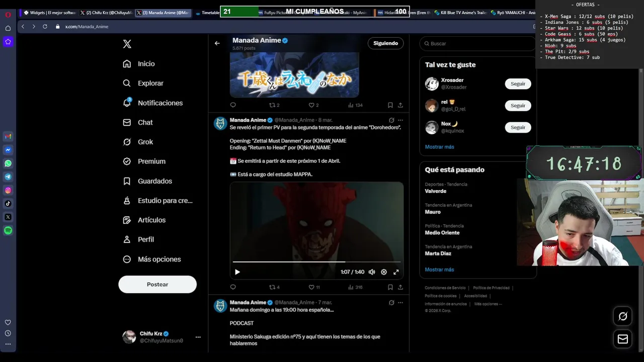Screen dimensions: 644x362
Task: Click the Grok icon on the 8 mar. post
Action: 391,120
